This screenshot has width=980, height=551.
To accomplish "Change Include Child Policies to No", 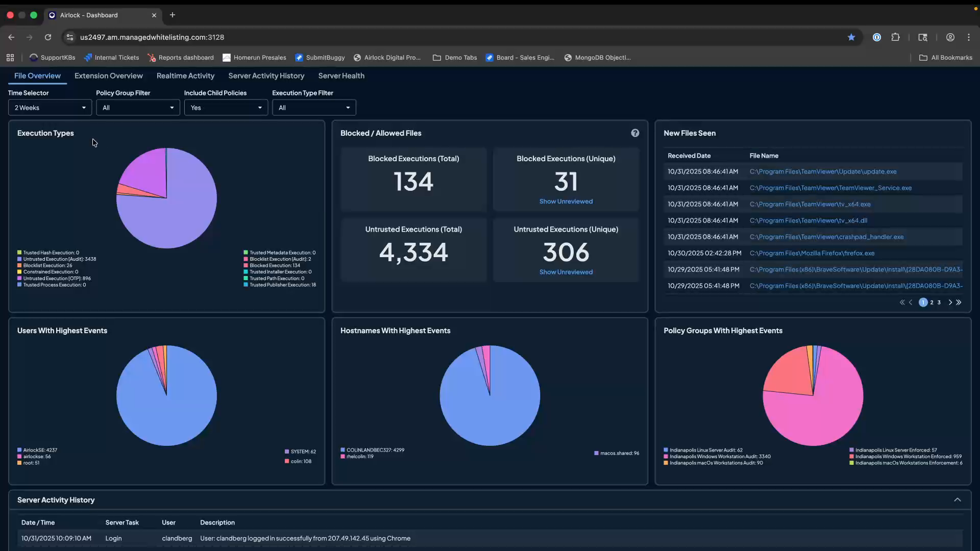I will [226, 108].
